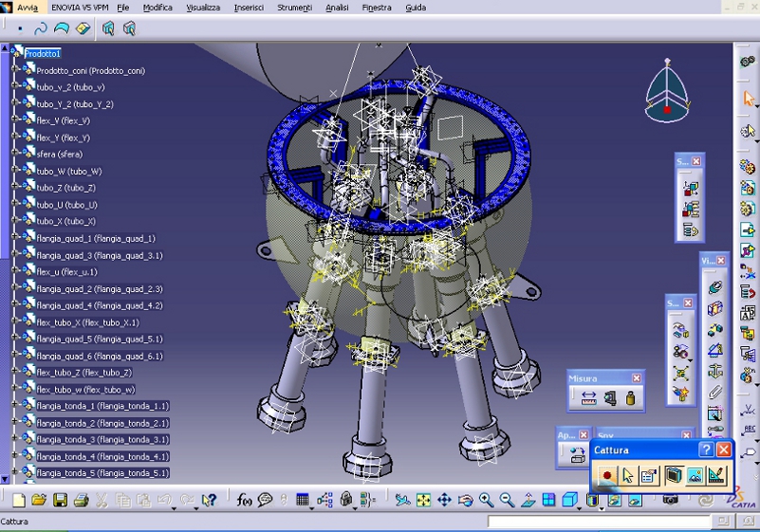Image resolution: width=760 pixels, height=532 pixels.
Task: Expand the Prodotto_coni tree node
Action: [x=15, y=70]
